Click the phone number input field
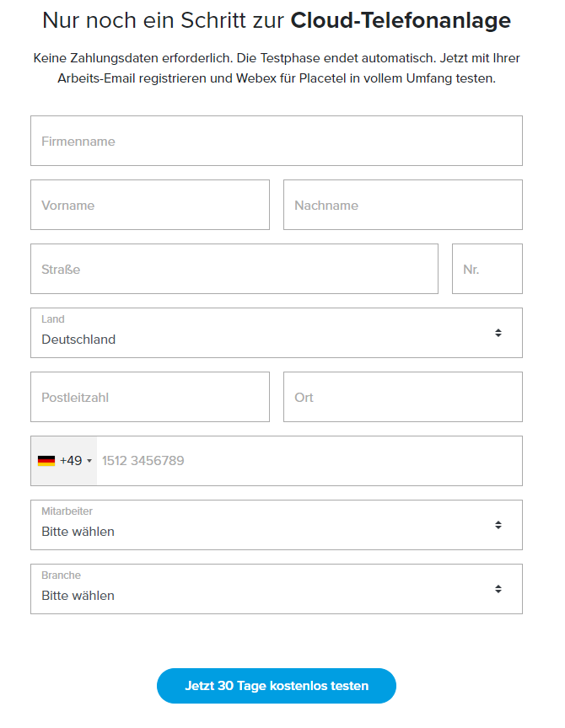565x728 pixels. (x=308, y=461)
